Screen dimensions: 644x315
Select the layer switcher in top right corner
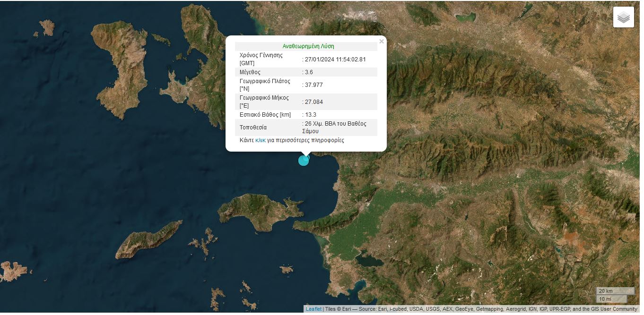pos(623,17)
